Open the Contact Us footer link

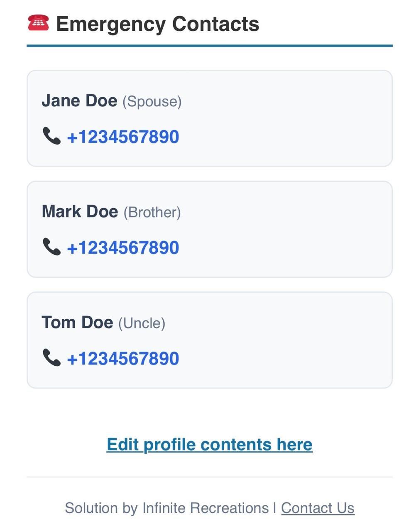(x=318, y=508)
